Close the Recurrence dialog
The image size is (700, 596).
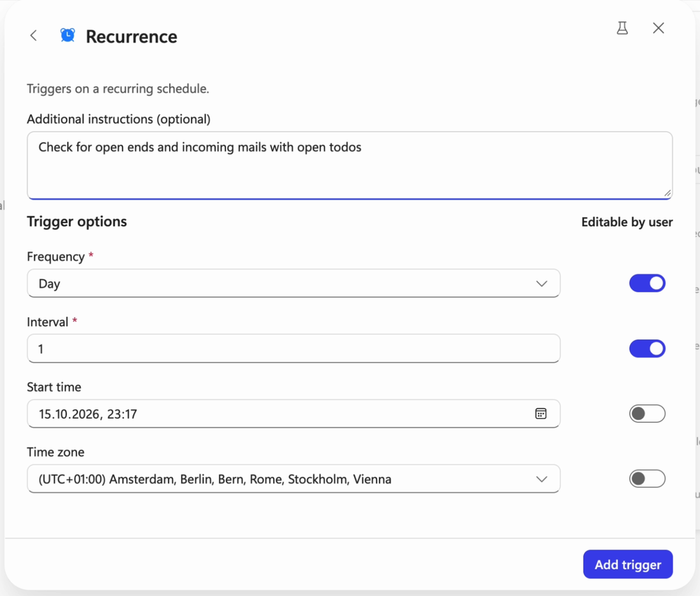[659, 28]
